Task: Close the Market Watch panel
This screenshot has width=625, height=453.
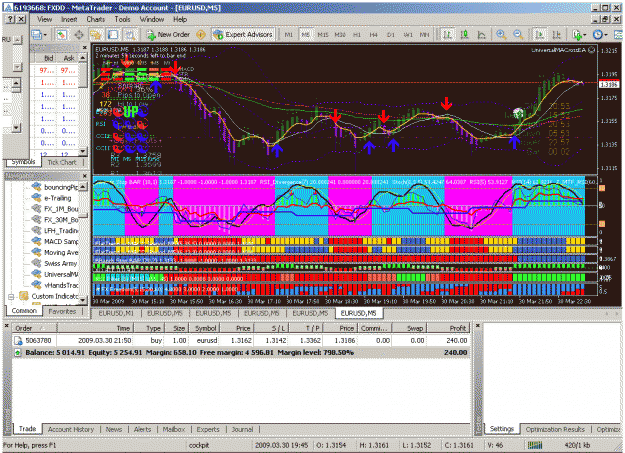Action: [85, 47]
